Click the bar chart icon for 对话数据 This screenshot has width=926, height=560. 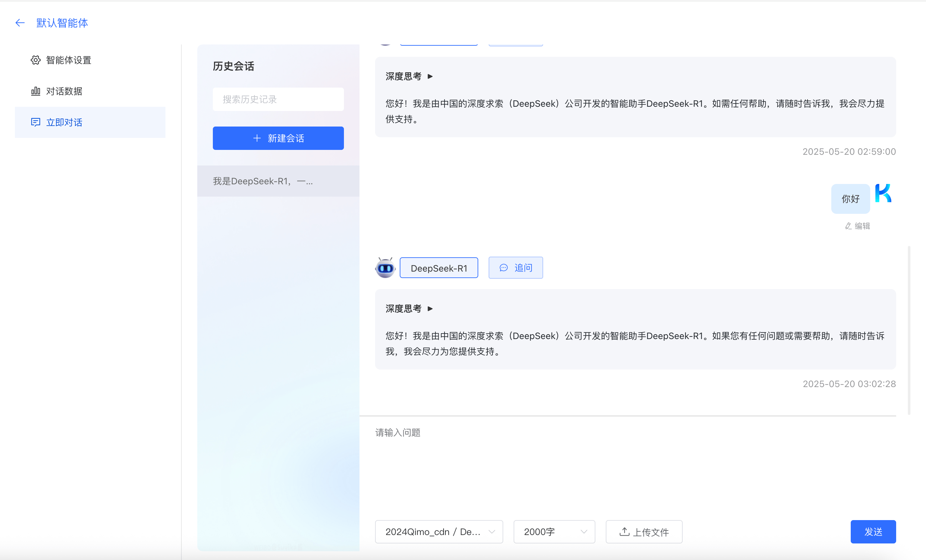click(36, 91)
